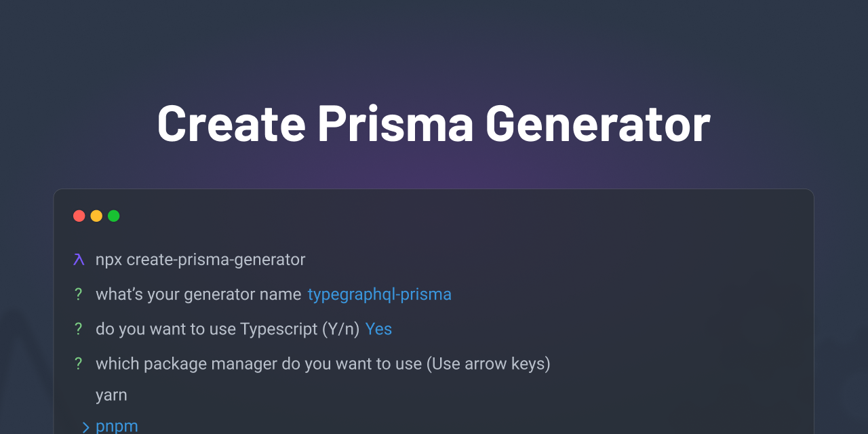Click the blue "Yes" Typescript answer
The image size is (868, 434).
coord(378,329)
